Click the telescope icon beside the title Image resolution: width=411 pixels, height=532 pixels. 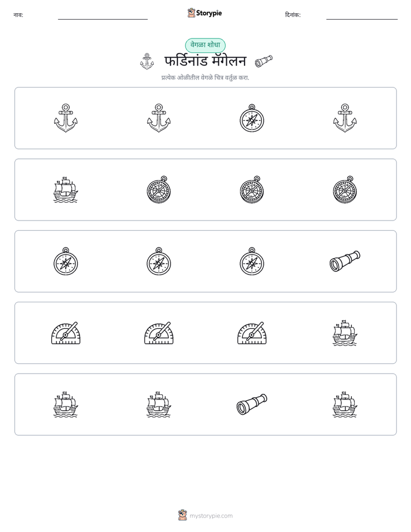coord(264,60)
